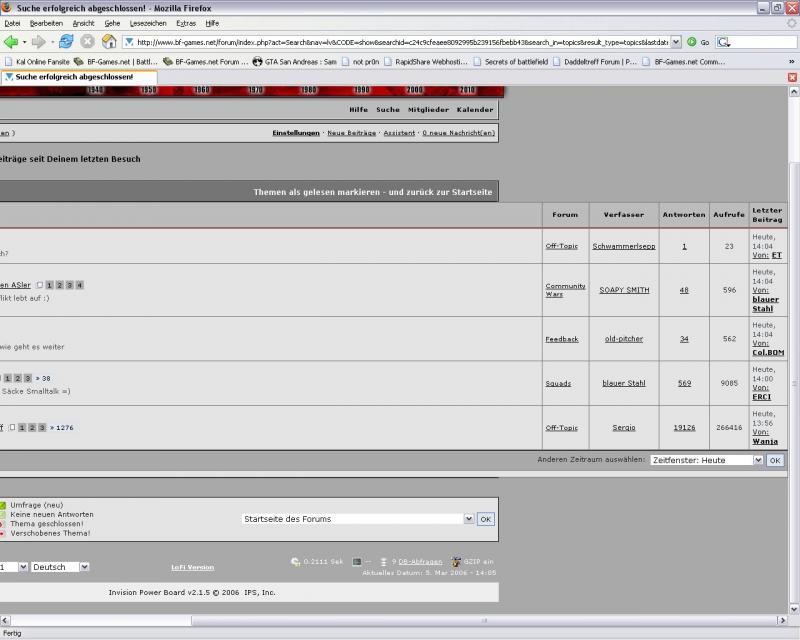Click the Mitglieder link in forum header
This screenshot has width=800, height=640.
[x=428, y=109]
